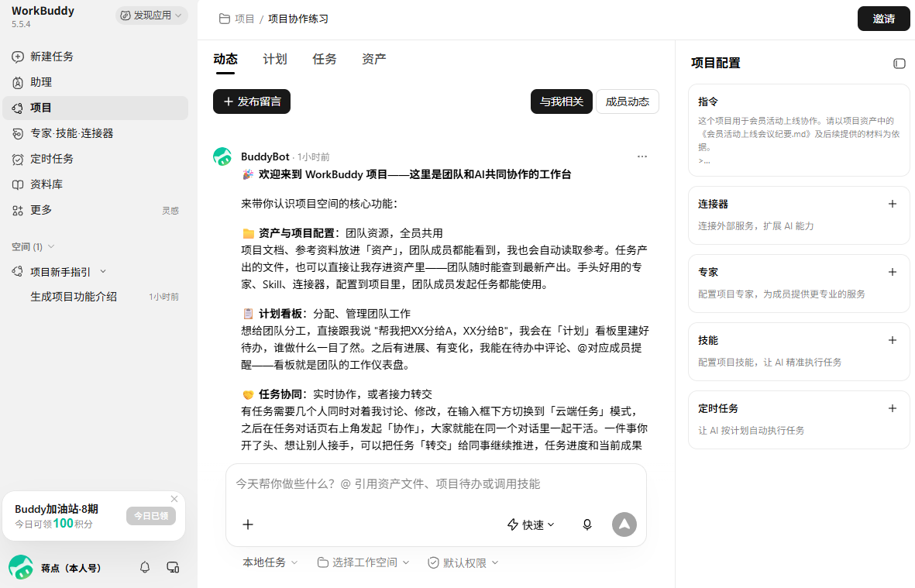This screenshot has width=915, height=588.
Task: Open the 选择工作空间 dropdown
Action: click(x=363, y=562)
